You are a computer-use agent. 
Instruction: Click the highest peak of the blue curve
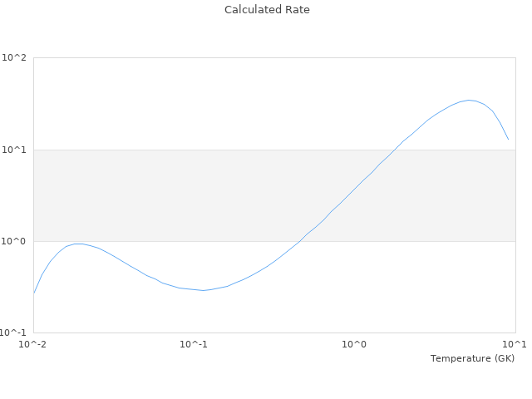click(469, 100)
